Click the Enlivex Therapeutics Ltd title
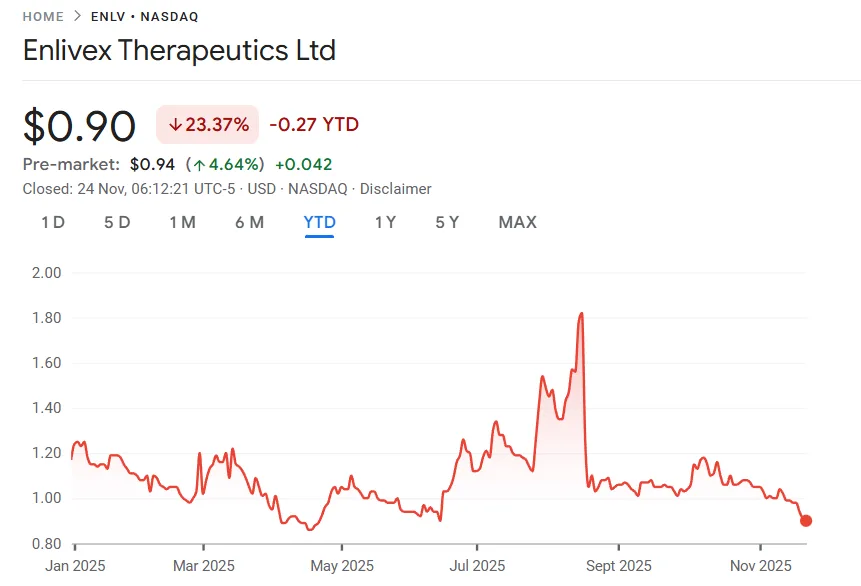The image size is (861, 586). click(180, 50)
